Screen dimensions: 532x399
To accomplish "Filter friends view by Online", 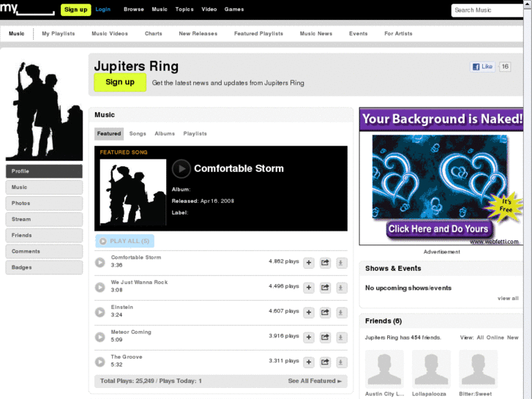I will coord(495,338).
